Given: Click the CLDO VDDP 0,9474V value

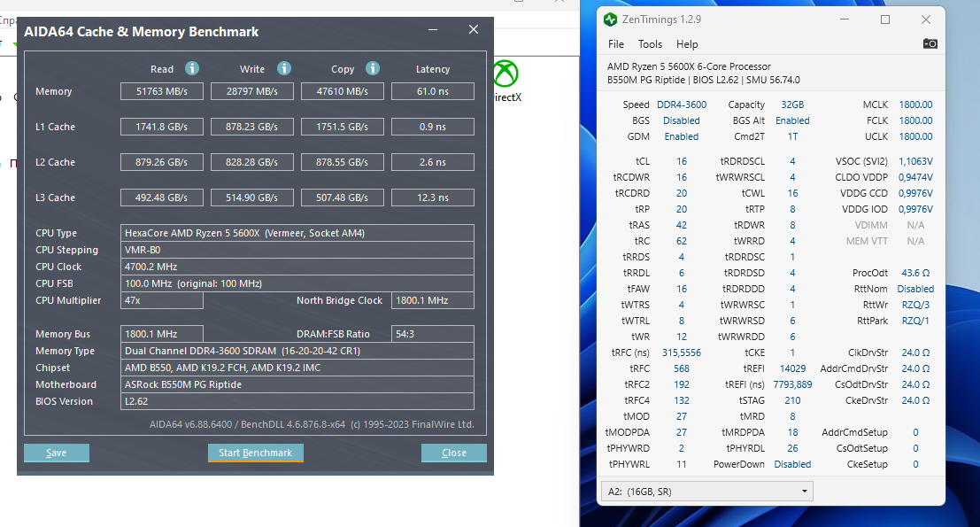Looking at the screenshot, I should pos(915,177).
